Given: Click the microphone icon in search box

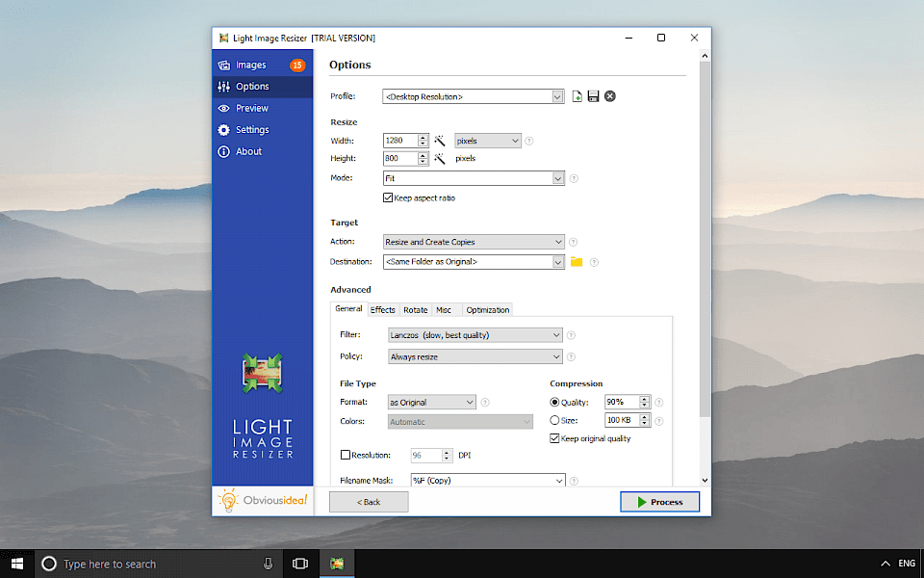Looking at the screenshot, I should tap(269, 564).
